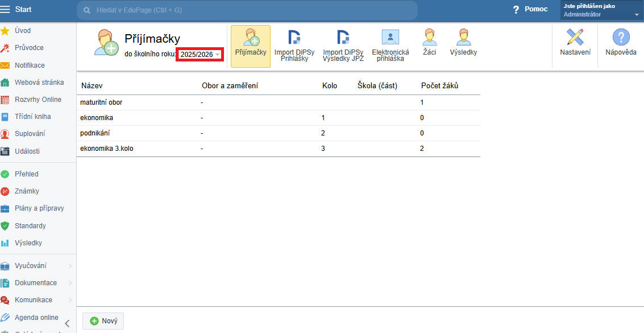
Task: Click the Nápověda question mark icon
Action: pos(621,37)
